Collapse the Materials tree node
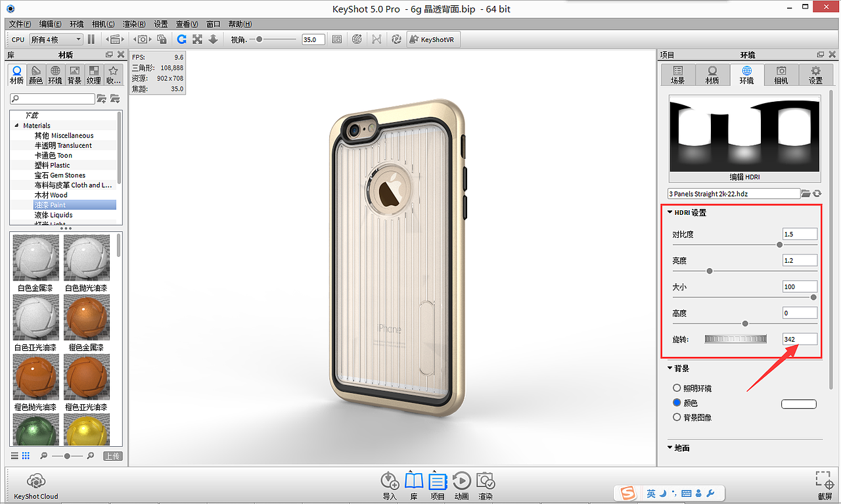The image size is (841, 504). coord(18,126)
